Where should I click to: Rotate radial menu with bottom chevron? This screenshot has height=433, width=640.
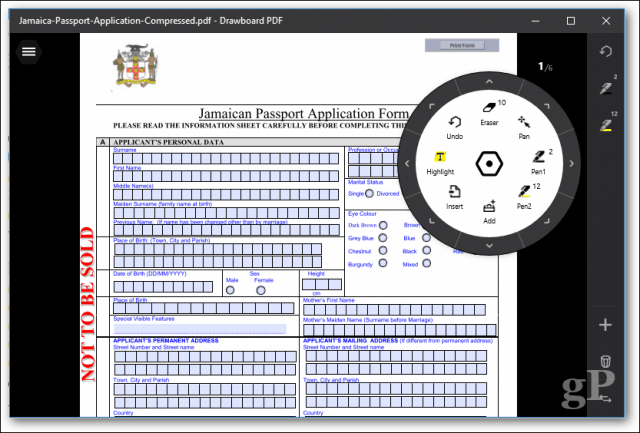tap(489, 246)
